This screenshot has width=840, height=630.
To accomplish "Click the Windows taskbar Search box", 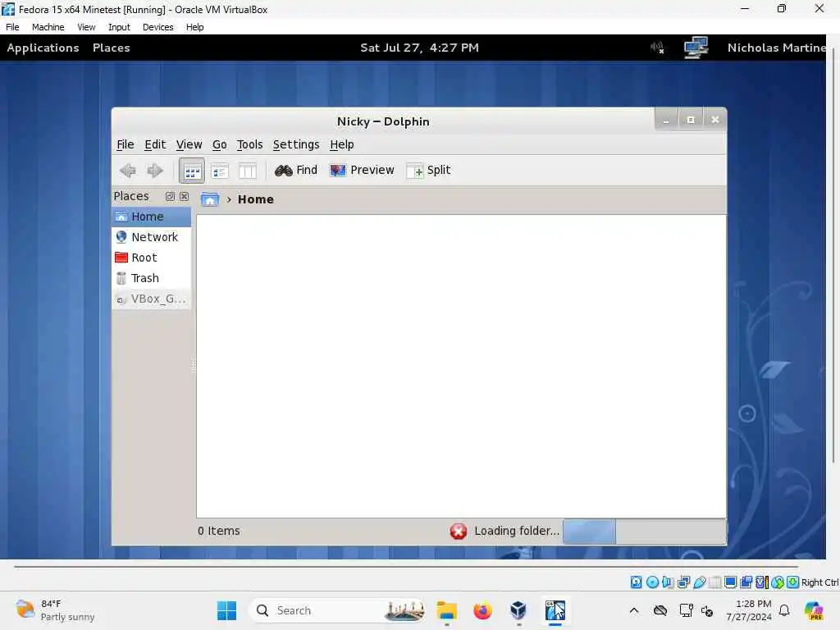I will (337, 610).
